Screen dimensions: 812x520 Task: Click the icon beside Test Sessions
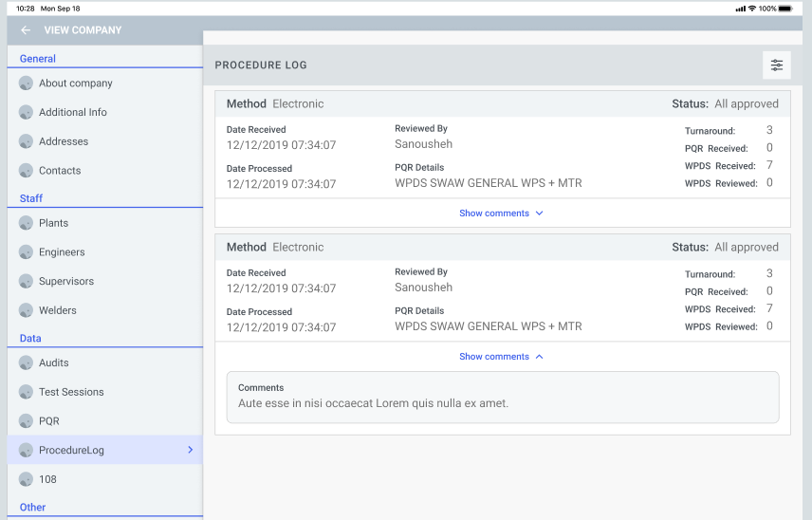point(27,392)
